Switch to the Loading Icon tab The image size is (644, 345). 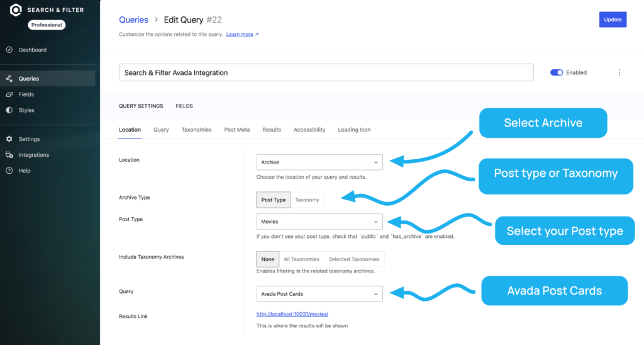tap(354, 130)
